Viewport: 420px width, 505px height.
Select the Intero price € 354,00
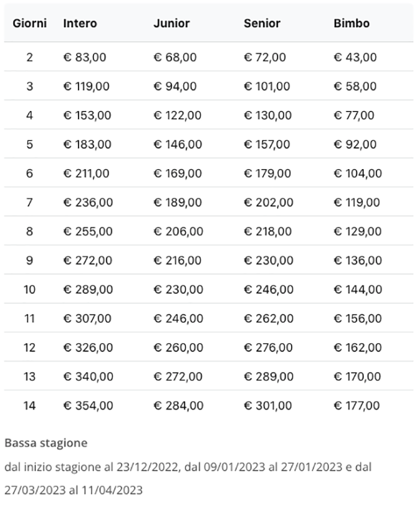[x=88, y=405]
